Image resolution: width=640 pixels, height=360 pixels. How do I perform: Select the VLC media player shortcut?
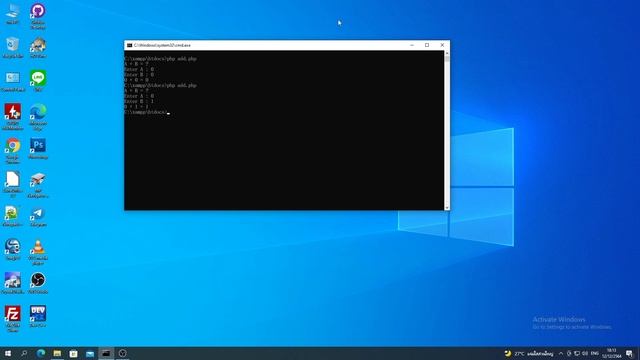pos(38,251)
